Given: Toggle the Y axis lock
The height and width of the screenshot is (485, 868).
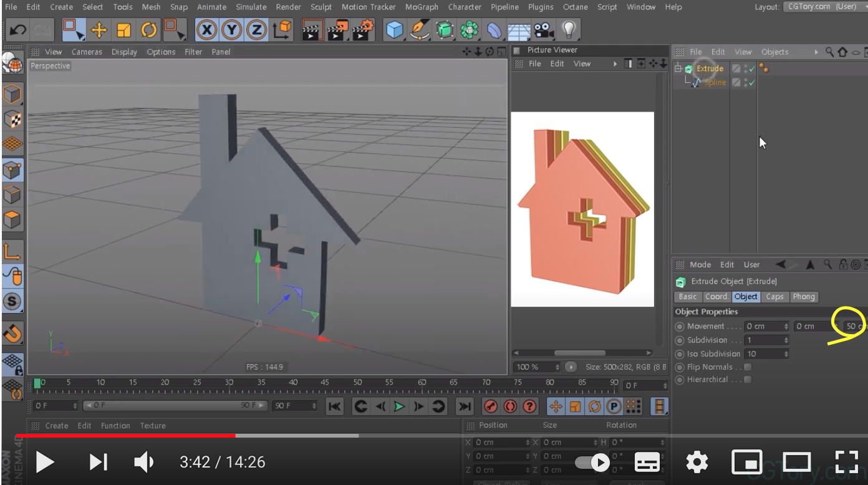Looking at the screenshot, I should click(x=231, y=29).
